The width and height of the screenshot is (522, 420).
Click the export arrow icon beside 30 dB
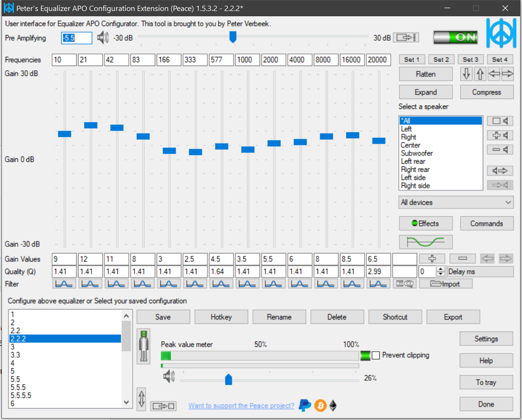pos(406,38)
